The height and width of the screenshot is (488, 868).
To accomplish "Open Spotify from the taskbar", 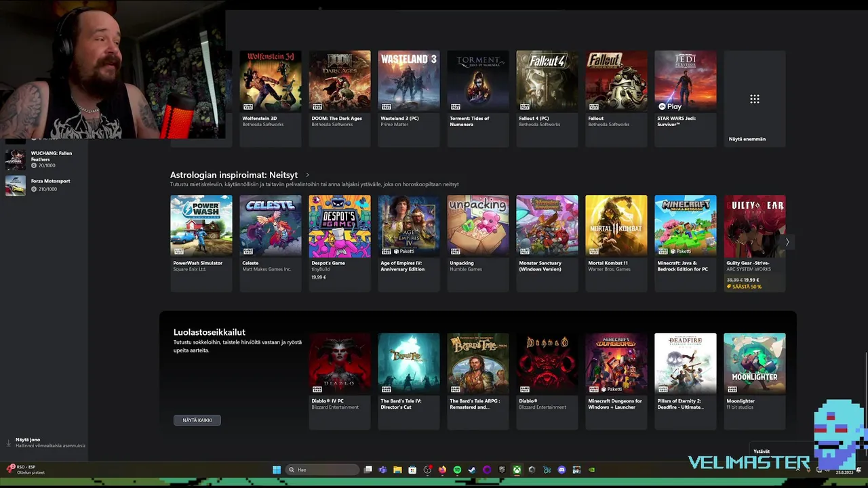I will [457, 470].
